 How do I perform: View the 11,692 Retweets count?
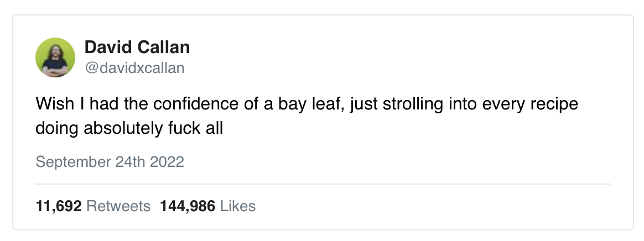(x=93, y=206)
